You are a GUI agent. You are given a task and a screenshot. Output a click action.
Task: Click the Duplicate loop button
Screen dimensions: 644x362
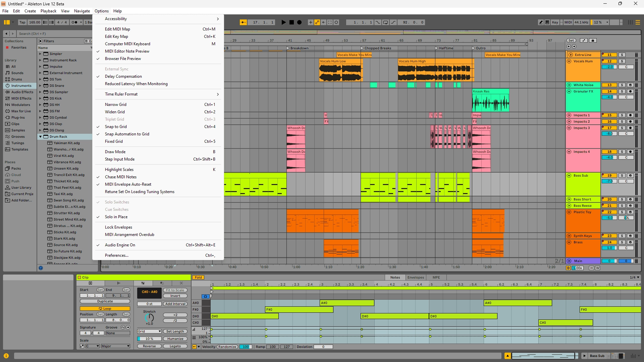105,301
